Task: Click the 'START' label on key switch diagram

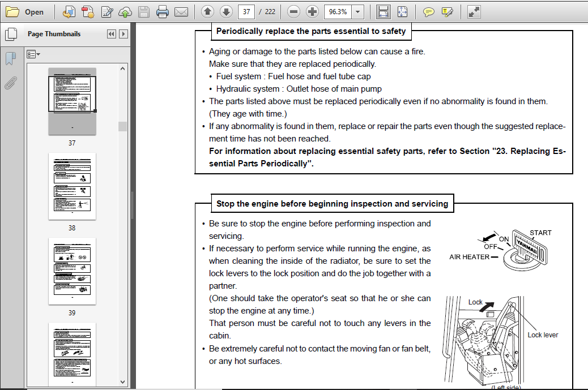Action: tap(540, 233)
